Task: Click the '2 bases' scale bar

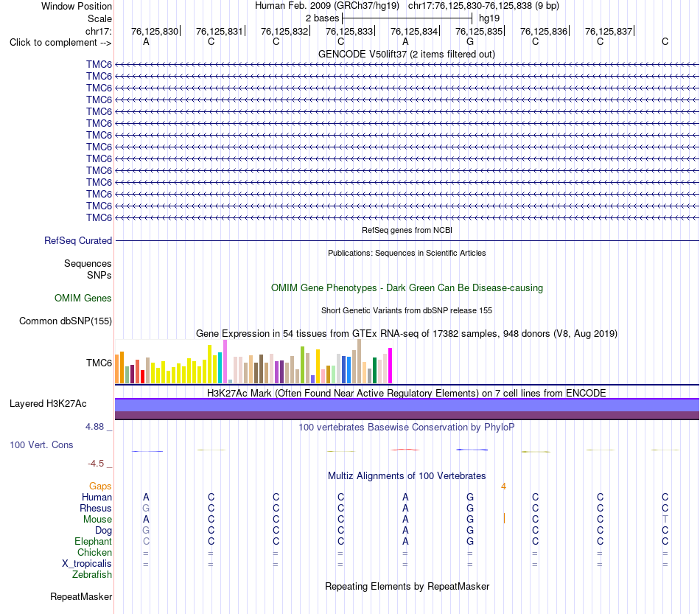Action: coord(407,18)
